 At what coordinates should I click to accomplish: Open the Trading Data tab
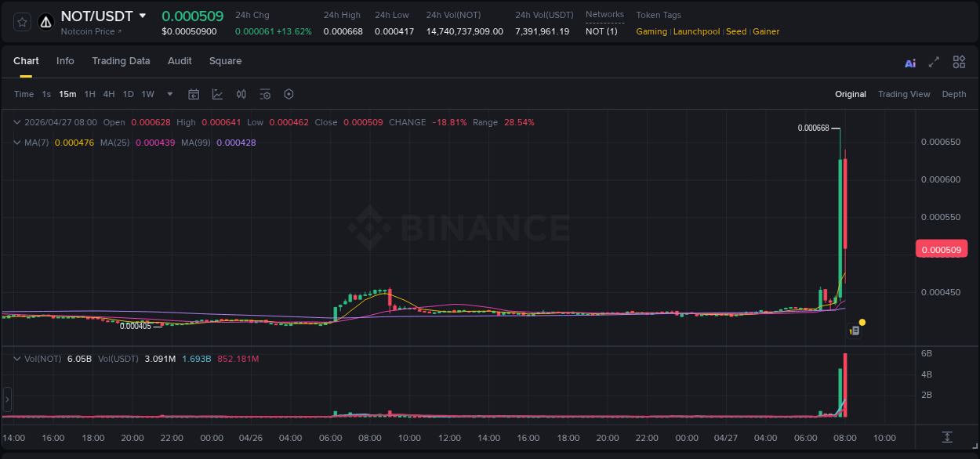(x=121, y=61)
